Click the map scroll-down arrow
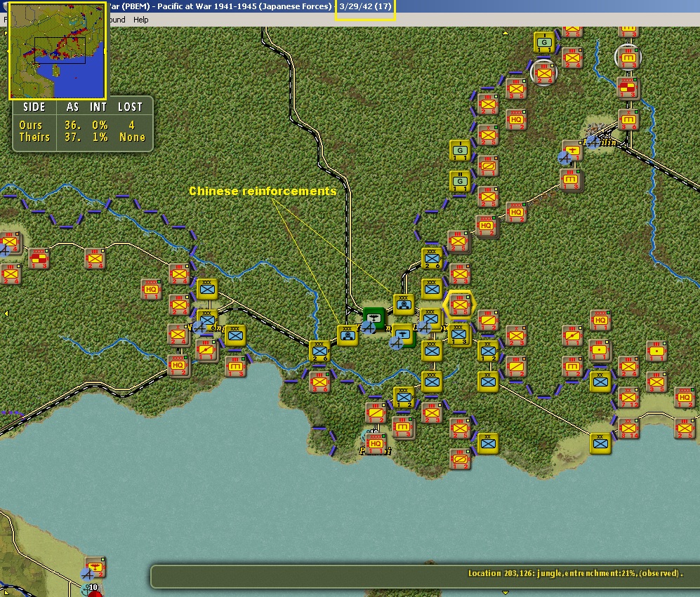700x597 pixels. (506, 593)
